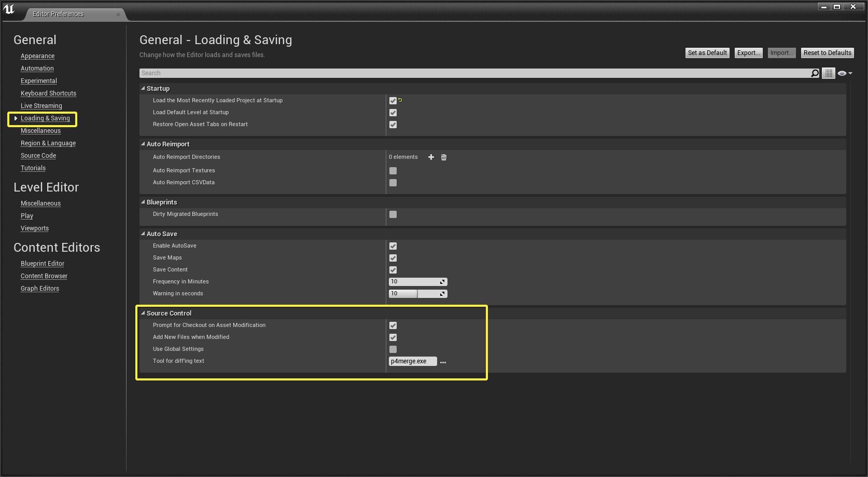Add element to Auto Reimport Directories
Viewport: 868px width, 477px height.
pyautogui.click(x=431, y=157)
